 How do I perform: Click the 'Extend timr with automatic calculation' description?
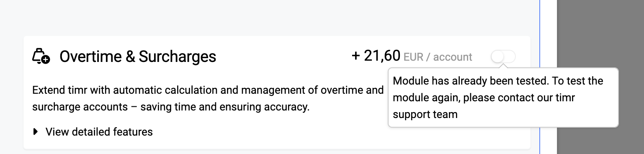(208, 90)
